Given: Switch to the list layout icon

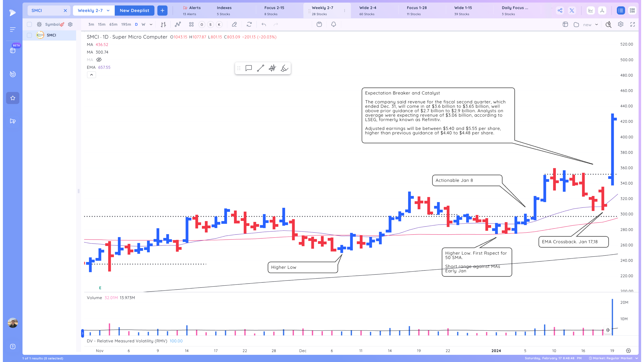Looking at the screenshot, I should coord(621,11).
